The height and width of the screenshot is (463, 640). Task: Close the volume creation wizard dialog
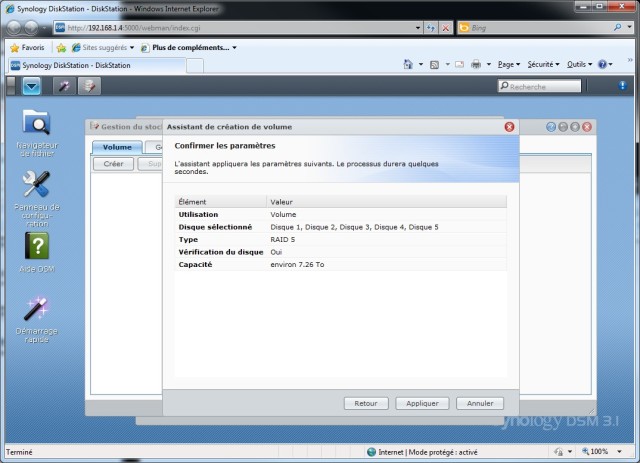[510, 127]
